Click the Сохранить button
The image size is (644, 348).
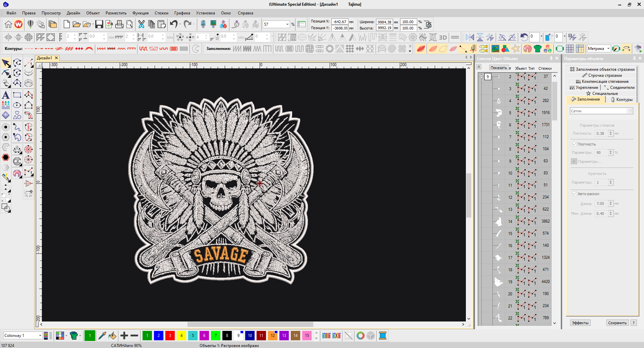click(617, 323)
